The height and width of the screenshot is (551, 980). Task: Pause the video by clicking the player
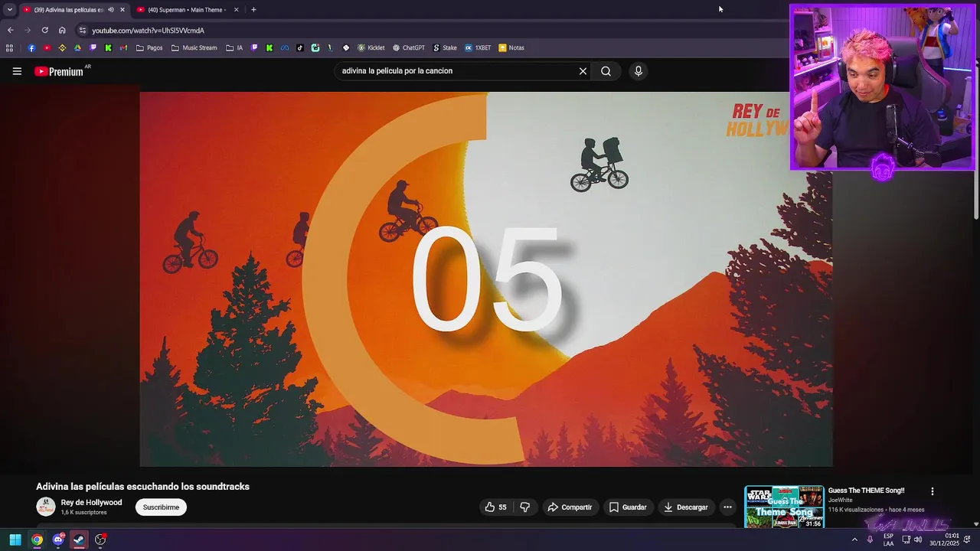tap(486, 279)
